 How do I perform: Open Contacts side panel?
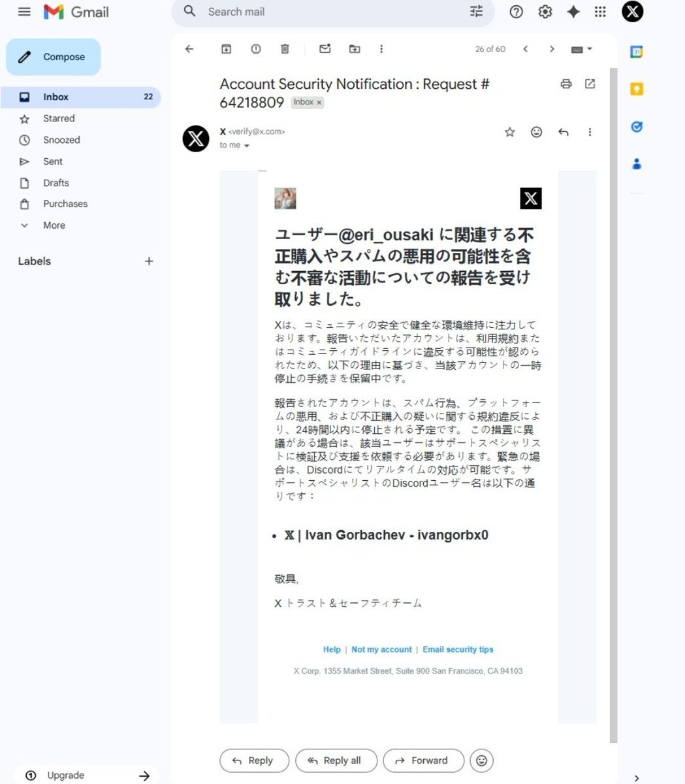pyautogui.click(x=637, y=163)
